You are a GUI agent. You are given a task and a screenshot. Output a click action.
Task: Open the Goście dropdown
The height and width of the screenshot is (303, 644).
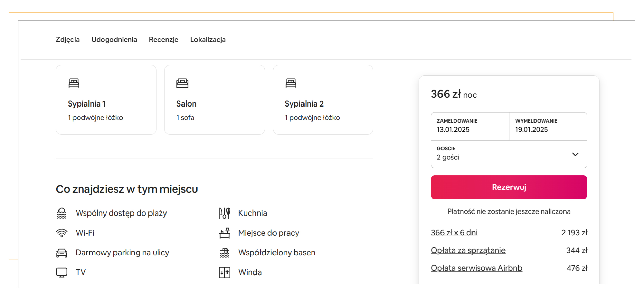pos(509,154)
